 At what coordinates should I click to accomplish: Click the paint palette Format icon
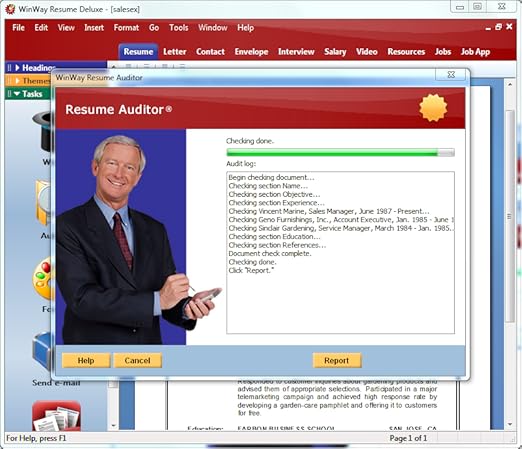coord(43,278)
